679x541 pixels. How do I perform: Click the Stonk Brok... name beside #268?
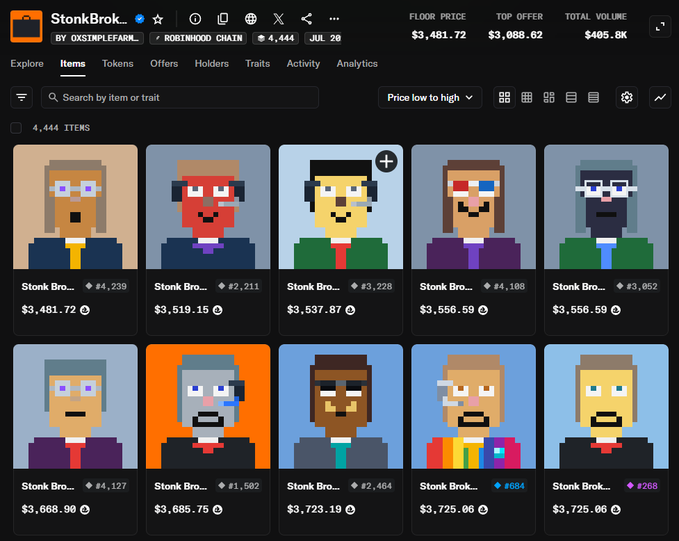581,486
